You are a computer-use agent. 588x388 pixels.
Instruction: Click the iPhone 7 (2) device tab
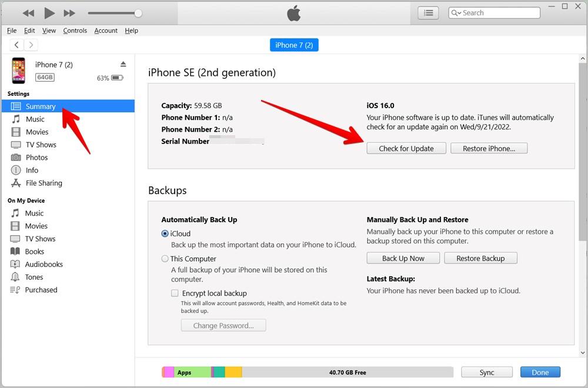pos(294,45)
